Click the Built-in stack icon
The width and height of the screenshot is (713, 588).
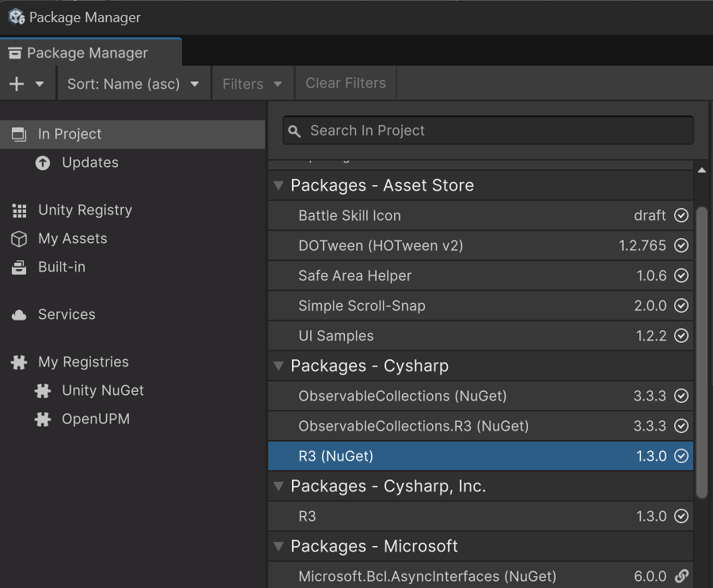(x=19, y=267)
